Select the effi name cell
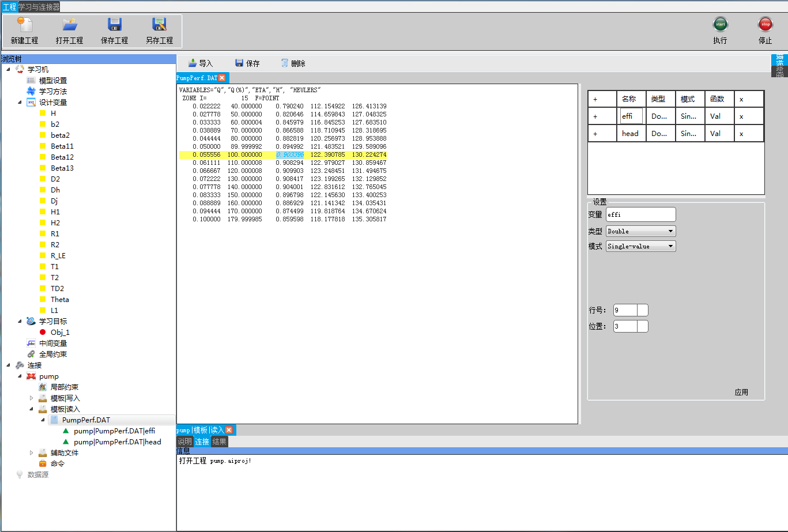This screenshot has height=532, width=788. click(x=631, y=116)
